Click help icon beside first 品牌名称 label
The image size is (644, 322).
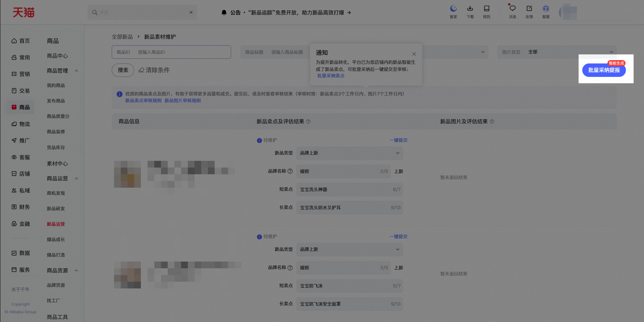(x=290, y=171)
